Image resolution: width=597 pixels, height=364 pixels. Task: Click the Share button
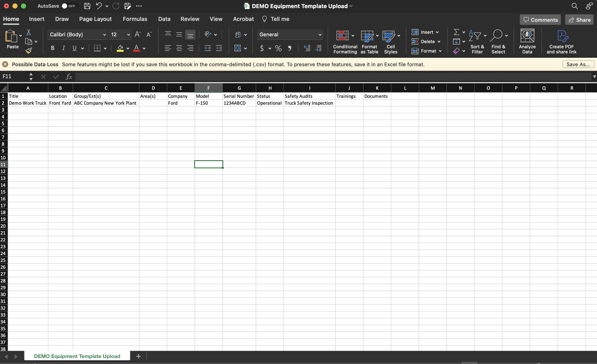[579, 20]
